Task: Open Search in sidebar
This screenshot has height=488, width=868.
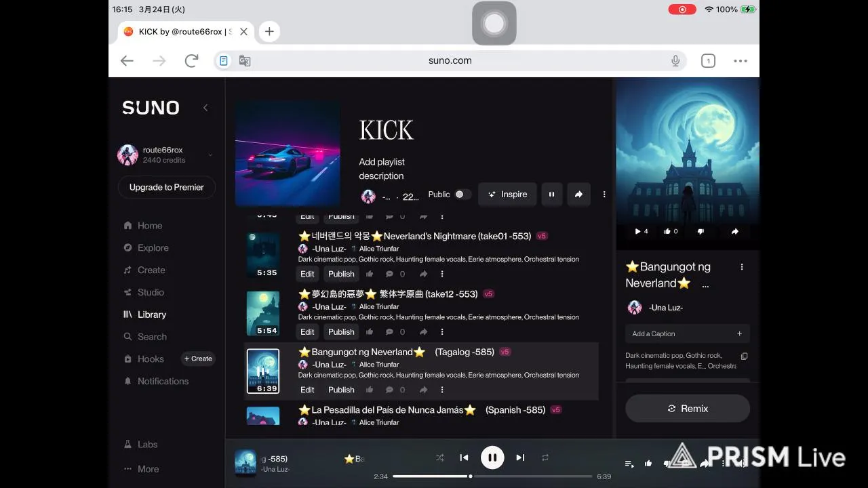Action: 145,337
